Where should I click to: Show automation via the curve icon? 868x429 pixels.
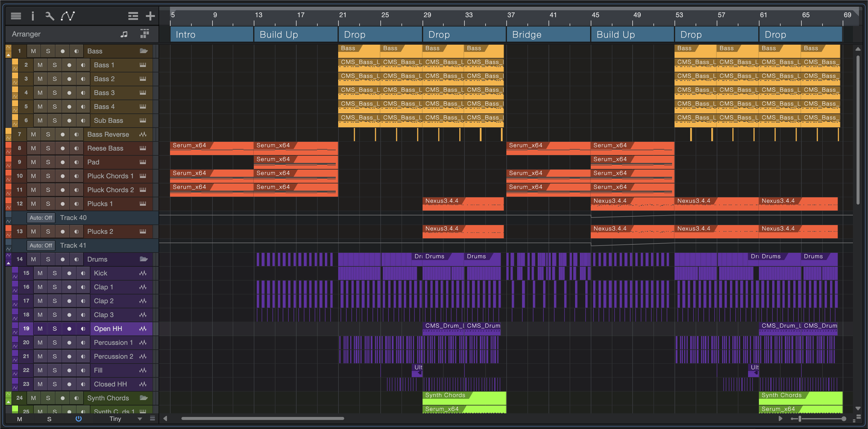click(68, 16)
